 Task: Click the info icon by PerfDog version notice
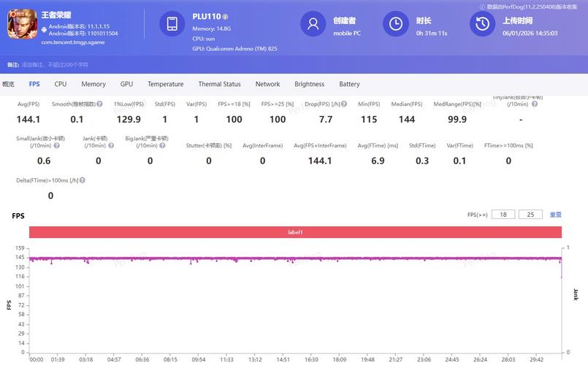coord(482,7)
